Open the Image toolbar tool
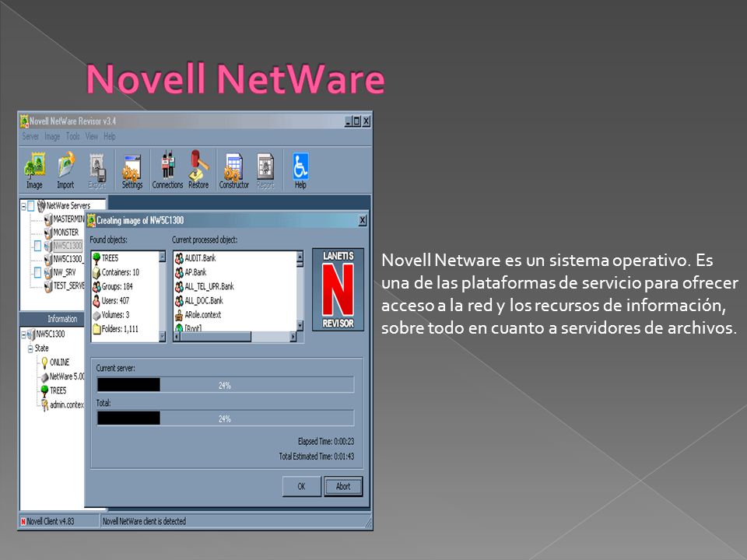This screenshot has height=560, width=747. click(x=34, y=170)
